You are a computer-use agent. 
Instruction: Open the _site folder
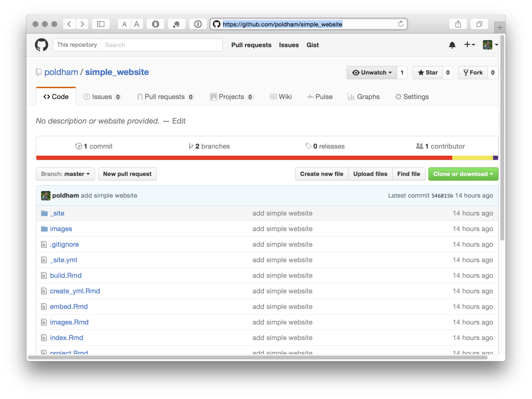(x=57, y=213)
